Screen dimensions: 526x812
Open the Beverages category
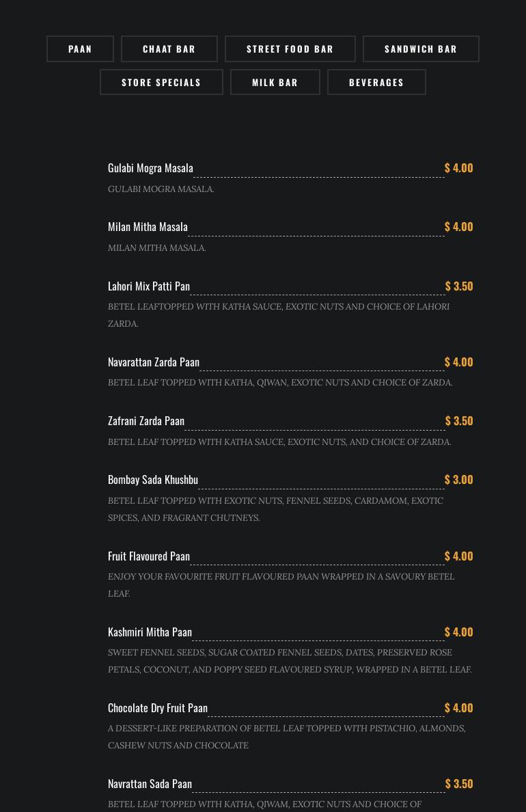pyautogui.click(x=376, y=83)
